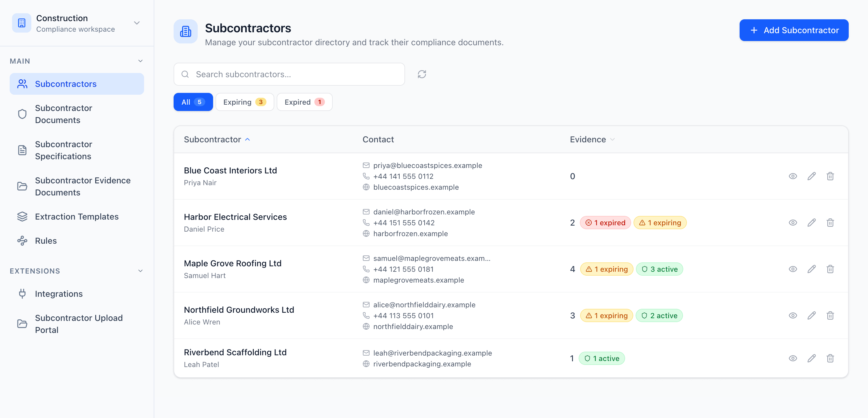This screenshot has height=418, width=868.
Task: Click the Subcontractors page header icon
Action: click(x=186, y=31)
